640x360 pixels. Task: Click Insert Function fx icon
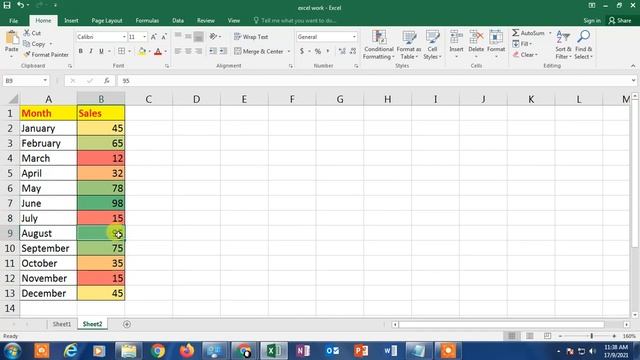coord(107,81)
